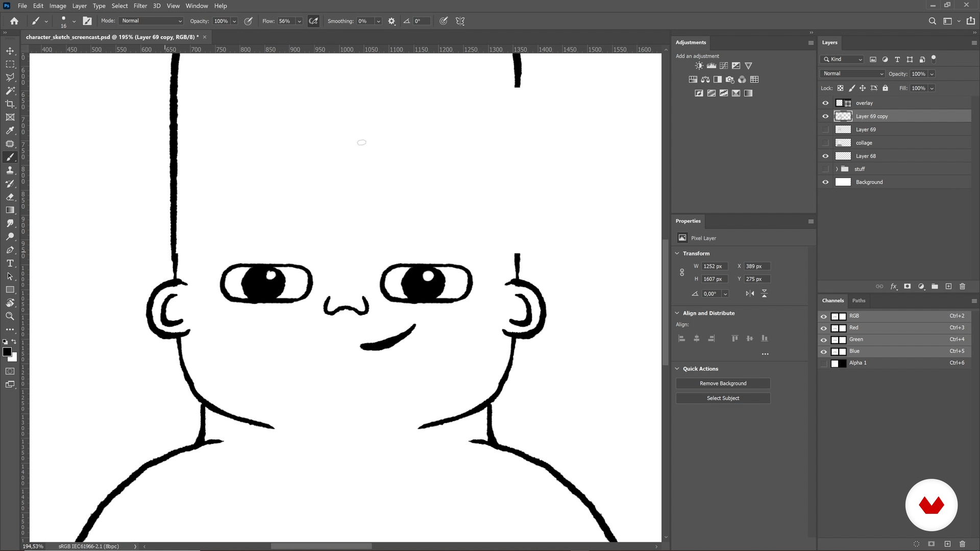Switch to the Paths tab
Image resolution: width=980 pixels, height=551 pixels.
(x=859, y=300)
